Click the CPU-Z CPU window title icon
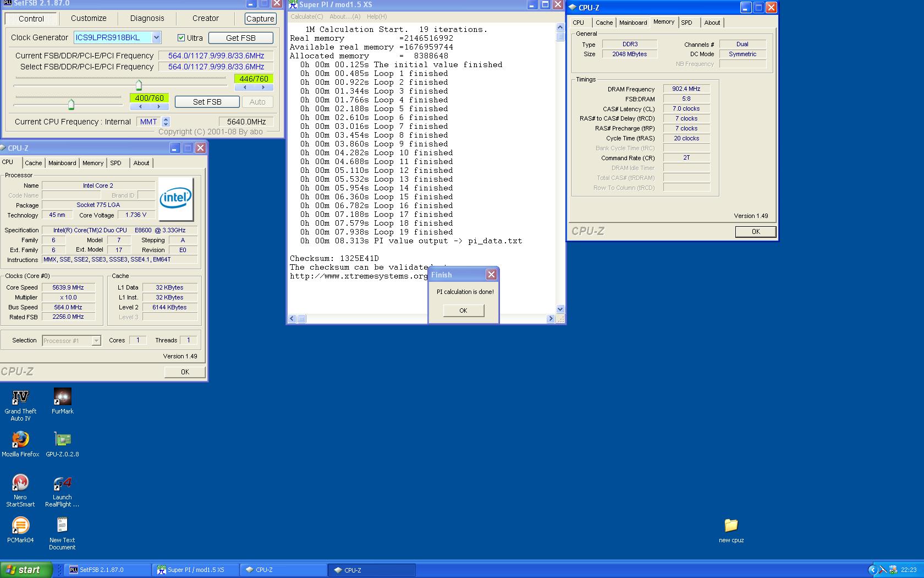Image resolution: width=924 pixels, height=578 pixels. pos(3,148)
